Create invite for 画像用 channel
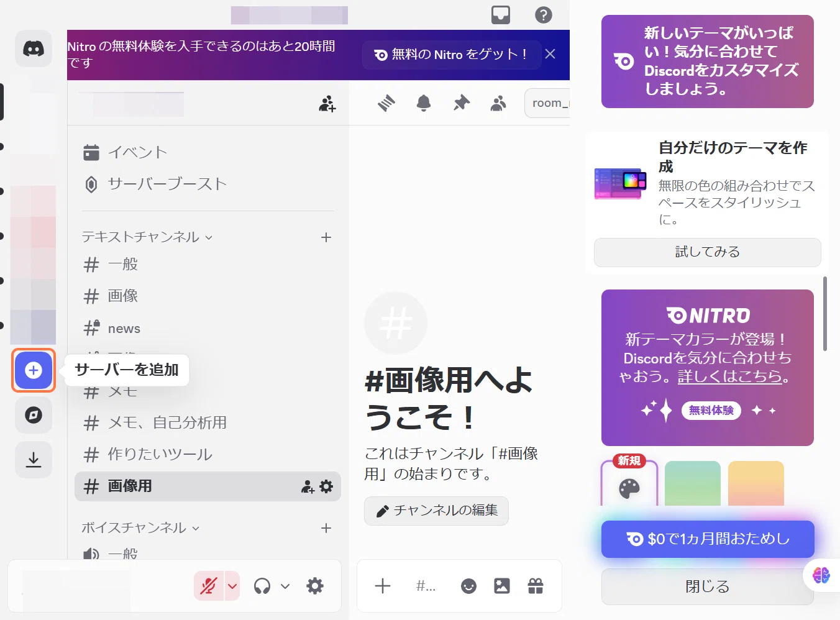This screenshot has width=840, height=620. 308,486
